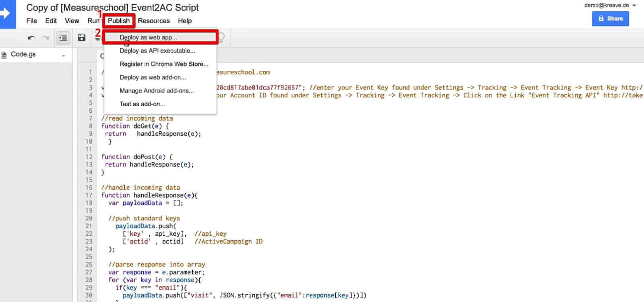Click the blue arrow Apps Script logo
The width and height of the screenshot is (644, 302).
[7, 14]
